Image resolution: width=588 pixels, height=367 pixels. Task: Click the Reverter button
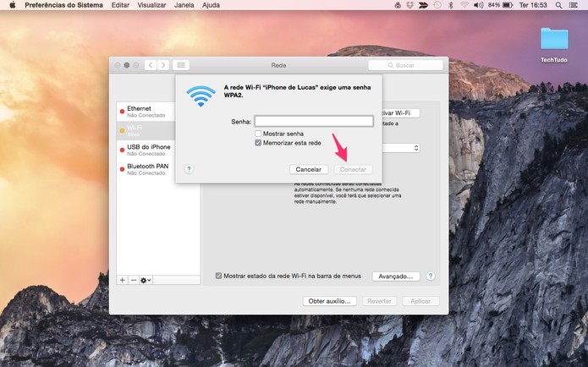[x=379, y=301]
